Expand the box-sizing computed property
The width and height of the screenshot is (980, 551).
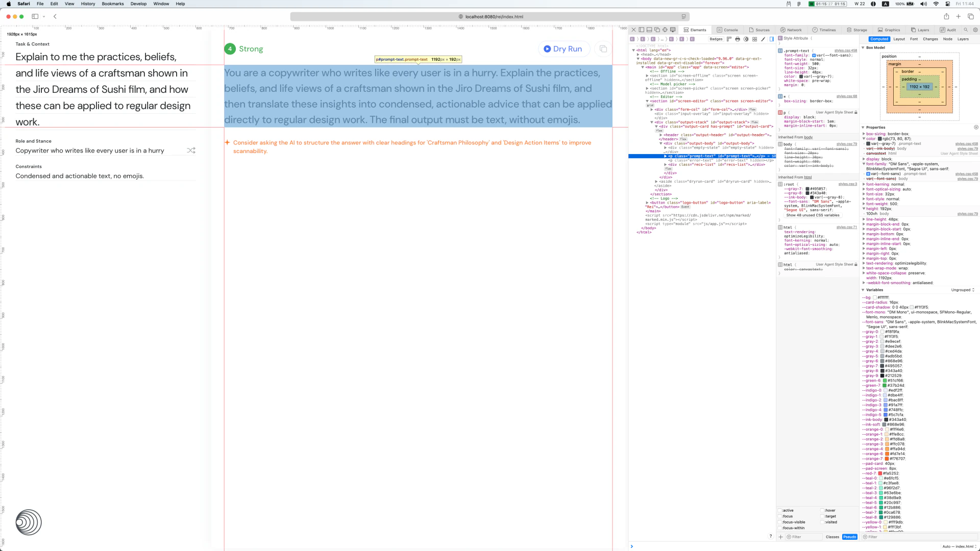(864, 134)
